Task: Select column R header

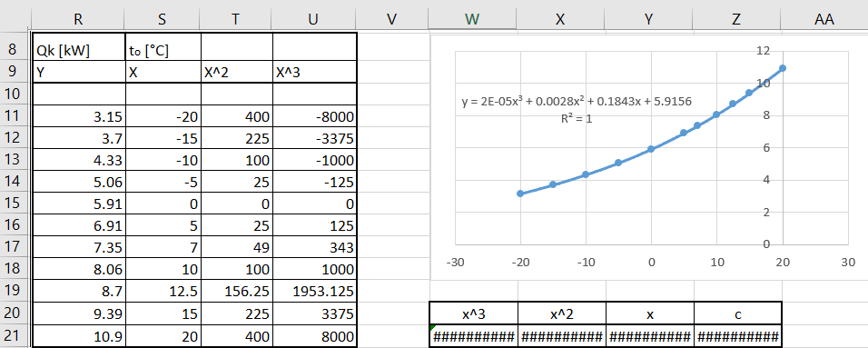Action: coord(78,19)
